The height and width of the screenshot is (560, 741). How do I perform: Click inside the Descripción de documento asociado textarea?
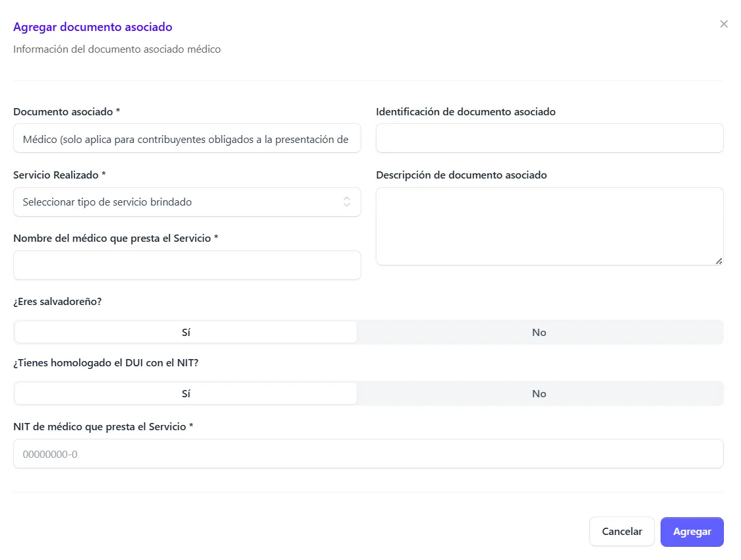tap(549, 224)
